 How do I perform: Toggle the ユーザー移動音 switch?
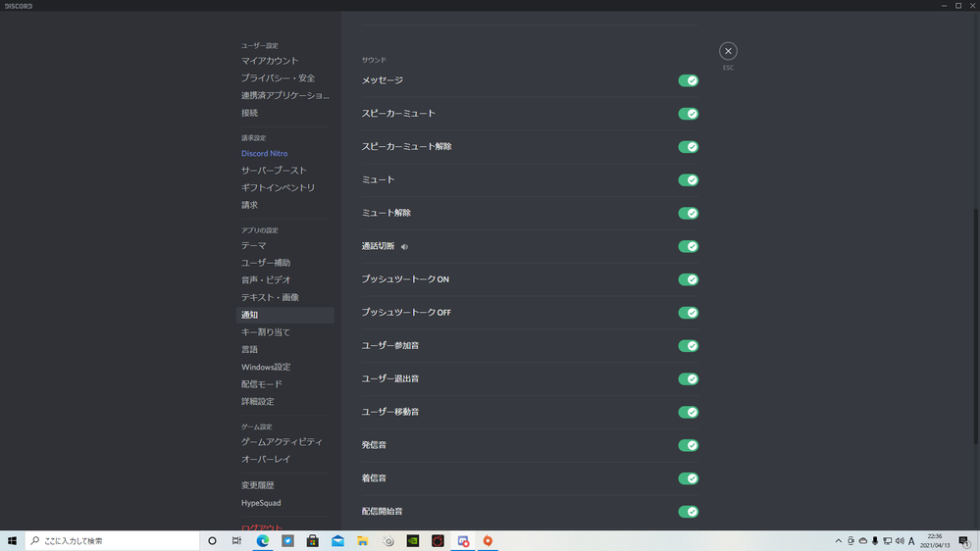click(688, 412)
